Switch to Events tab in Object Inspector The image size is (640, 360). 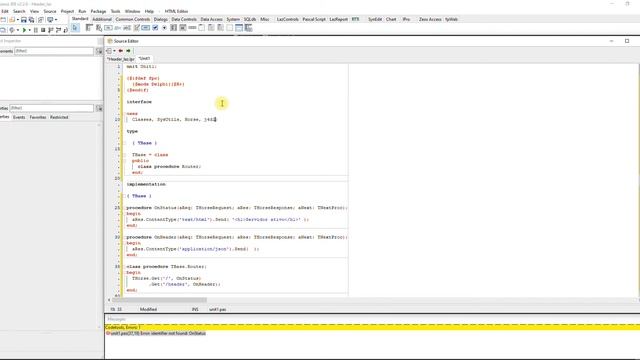tap(19, 117)
